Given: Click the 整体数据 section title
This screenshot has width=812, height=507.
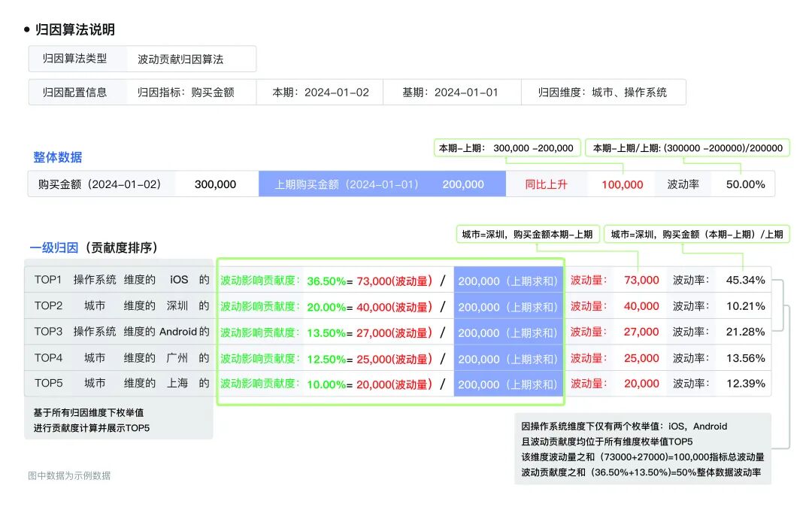Looking at the screenshot, I should click(57, 157).
